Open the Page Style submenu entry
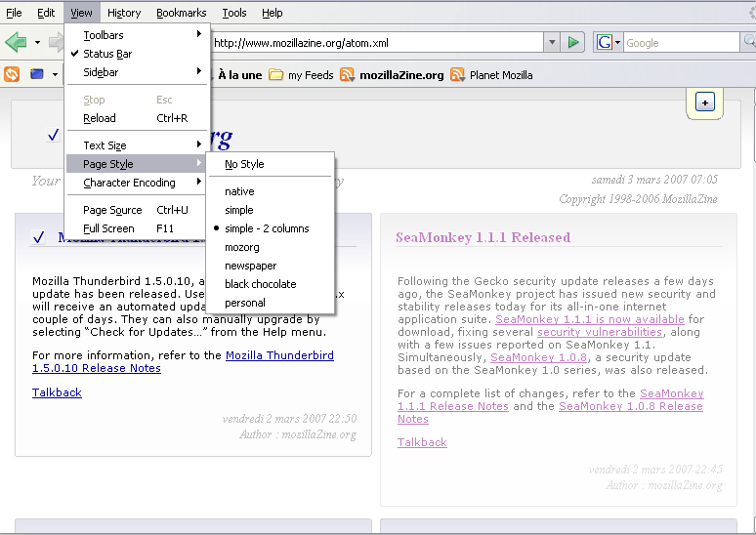This screenshot has height=535, width=756. (138, 164)
